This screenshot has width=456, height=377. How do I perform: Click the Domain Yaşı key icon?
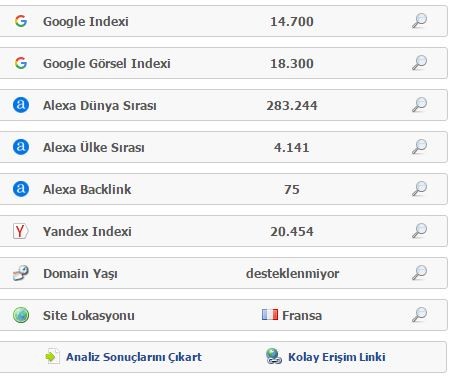(x=21, y=273)
